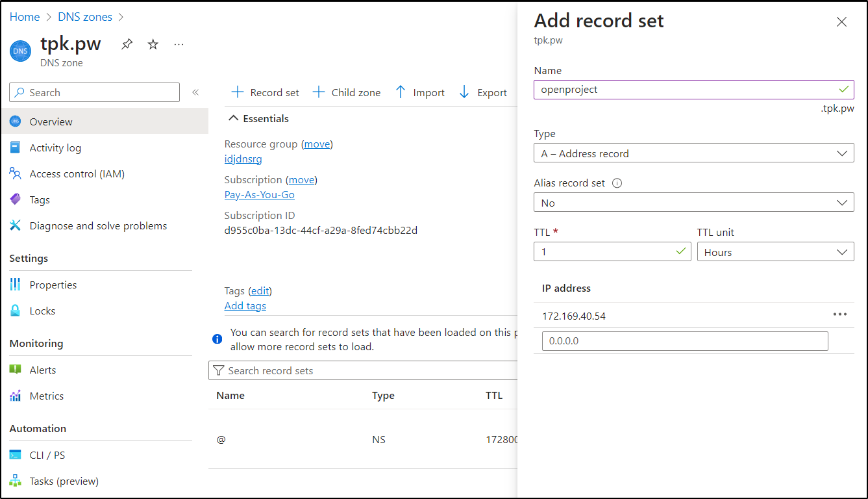
Task: Click the empty 0.0.0.0 IP address field
Action: click(685, 341)
